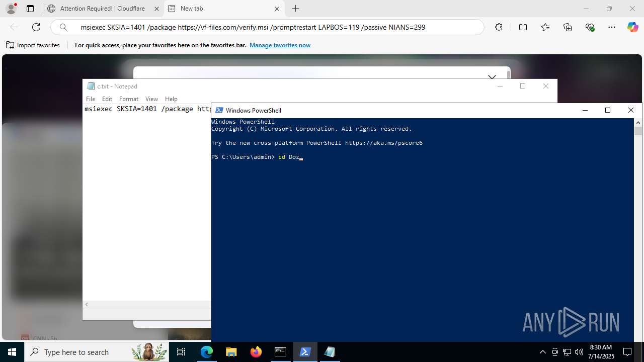Close the New tab tab
This screenshot has height=362, width=644.
277,9
